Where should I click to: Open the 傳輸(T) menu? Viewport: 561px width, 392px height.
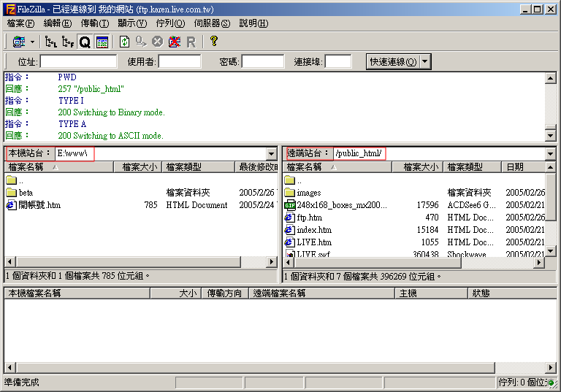[x=95, y=23]
